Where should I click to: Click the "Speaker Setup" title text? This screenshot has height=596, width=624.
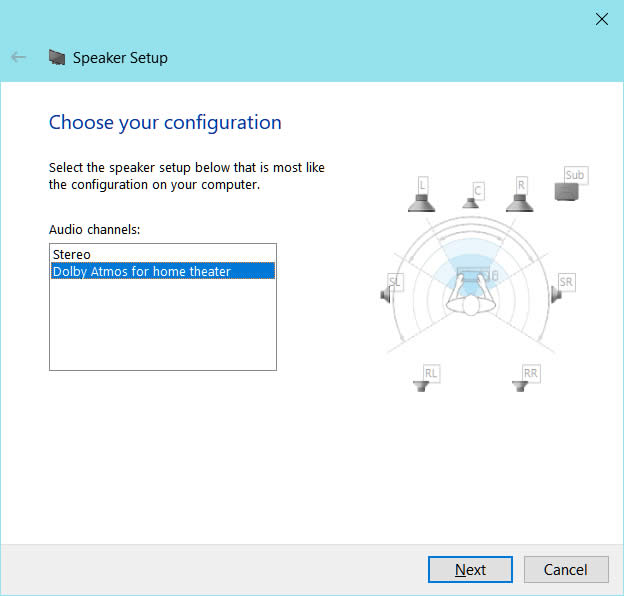click(120, 57)
